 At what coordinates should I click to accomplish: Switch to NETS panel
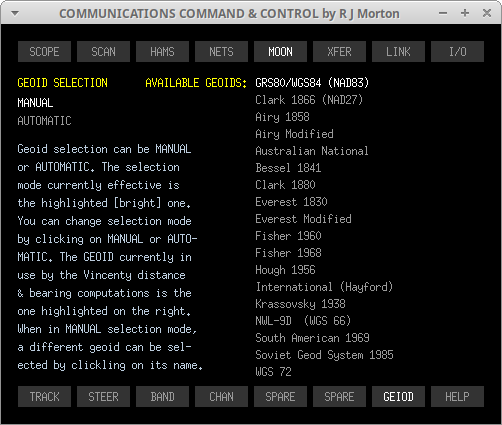221,52
